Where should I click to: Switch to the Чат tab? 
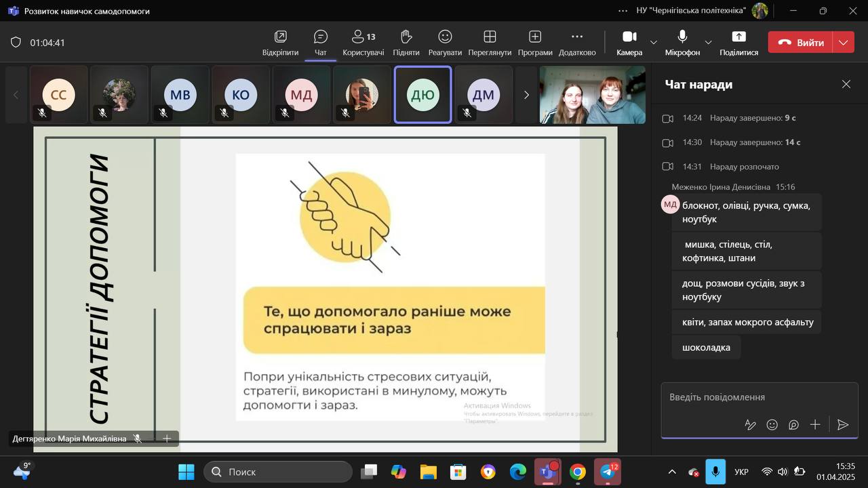click(x=321, y=42)
